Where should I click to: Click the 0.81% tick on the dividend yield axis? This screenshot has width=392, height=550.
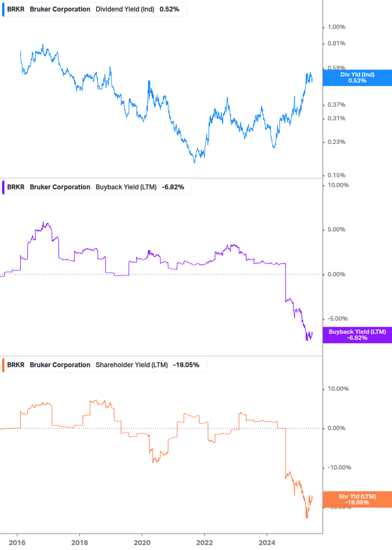point(336,43)
